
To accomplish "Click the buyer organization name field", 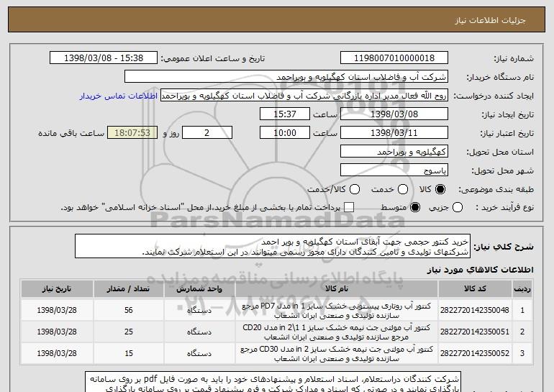I will pyautogui.click(x=286, y=77).
